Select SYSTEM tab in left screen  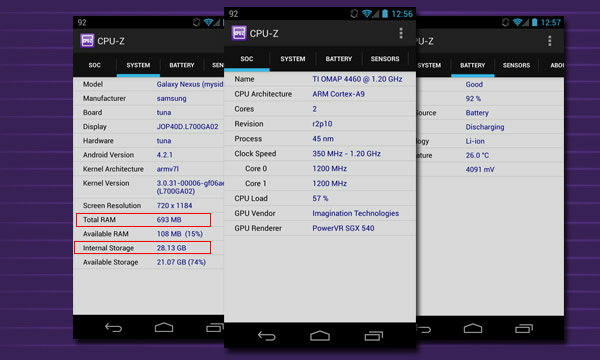coord(138,65)
